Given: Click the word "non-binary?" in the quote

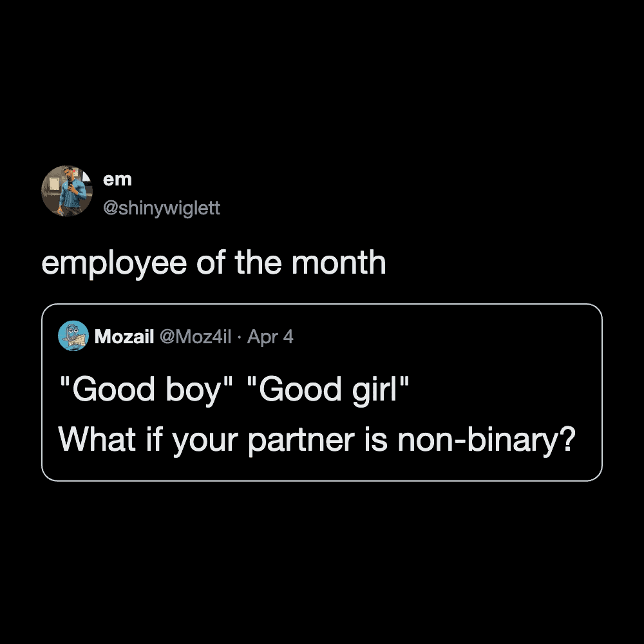Looking at the screenshot, I should (x=484, y=439).
